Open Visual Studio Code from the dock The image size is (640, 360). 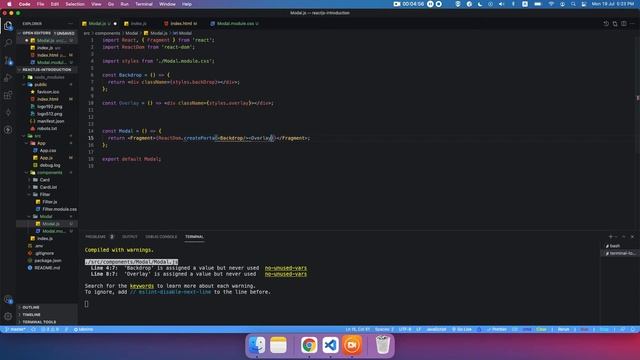[x=331, y=345]
